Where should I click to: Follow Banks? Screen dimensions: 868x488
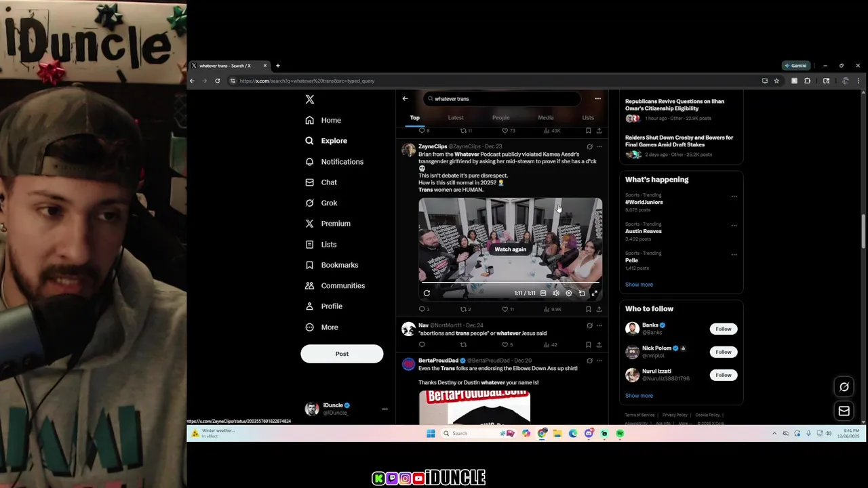coord(724,329)
